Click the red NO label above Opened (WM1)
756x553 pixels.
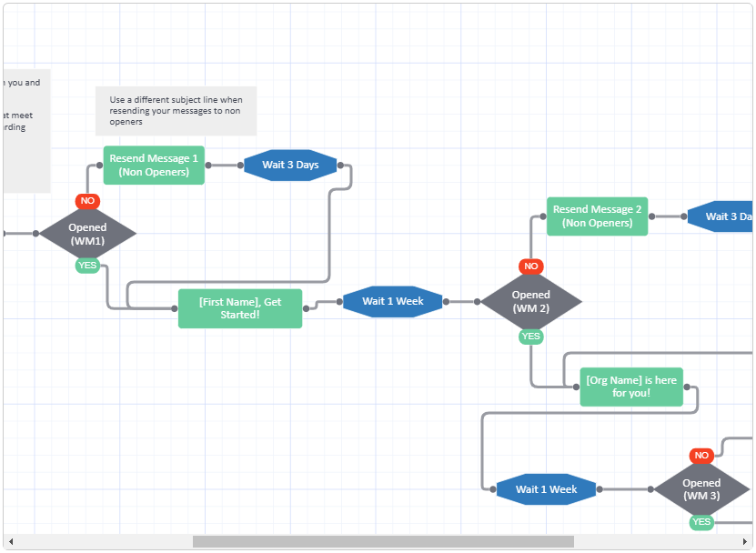click(x=87, y=201)
